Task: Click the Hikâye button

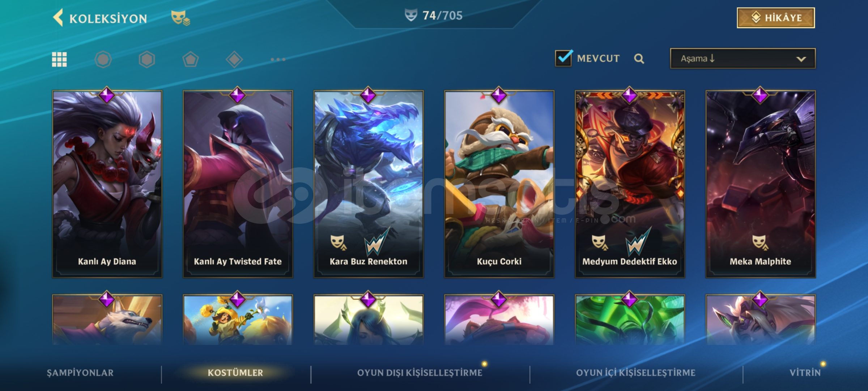Action: coord(776,18)
